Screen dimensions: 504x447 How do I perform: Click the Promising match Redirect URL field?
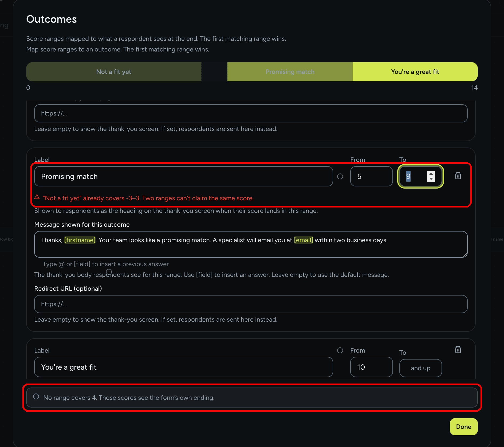pos(251,304)
